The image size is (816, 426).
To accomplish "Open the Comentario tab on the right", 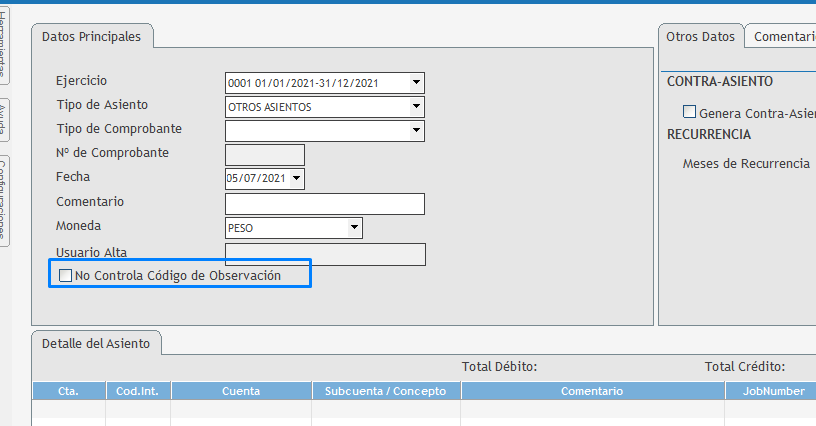I will 784,37.
